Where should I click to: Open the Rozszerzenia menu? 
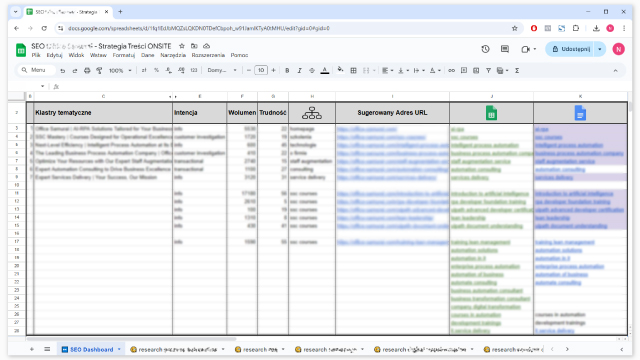208,55
